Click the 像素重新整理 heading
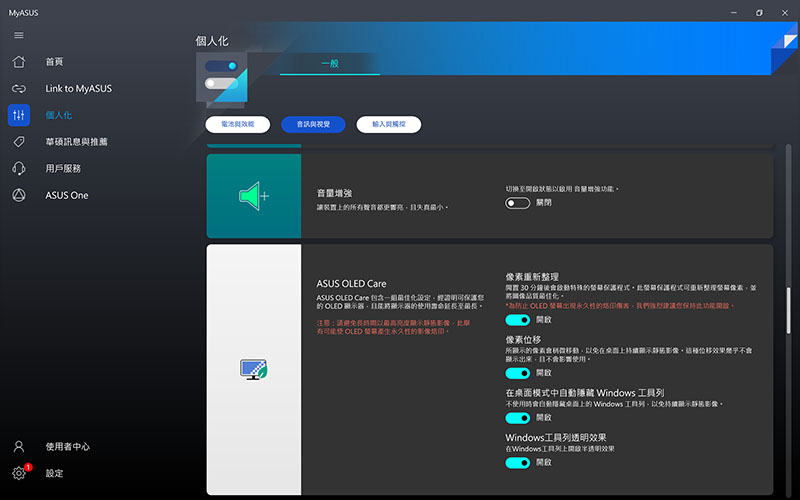This screenshot has width=800, height=500. (x=532, y=277)
